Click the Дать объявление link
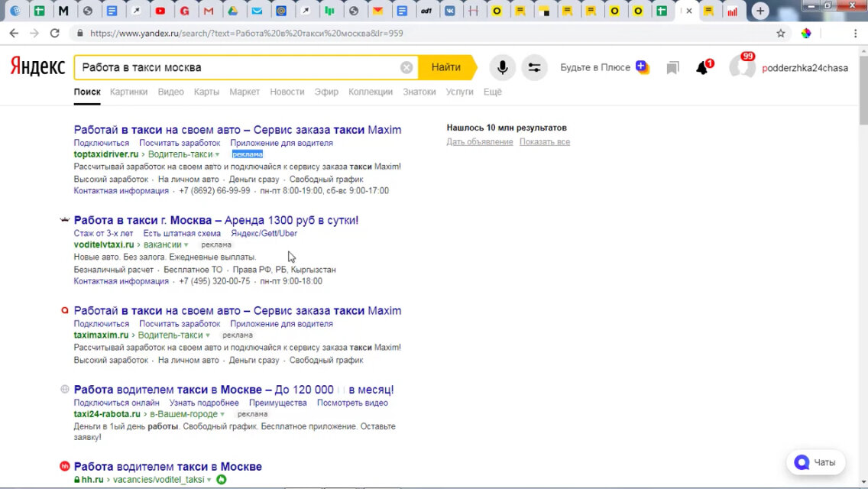The width and height of the screenshot is (868, 489). click(x=480, y=142)
